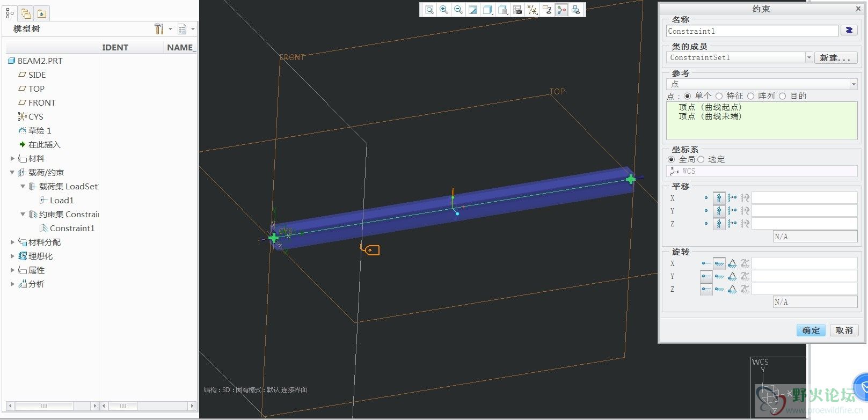This screenshot has width=868, height=420.
Task: Switch to the Favorites folder tab
Action: point(42,13)
